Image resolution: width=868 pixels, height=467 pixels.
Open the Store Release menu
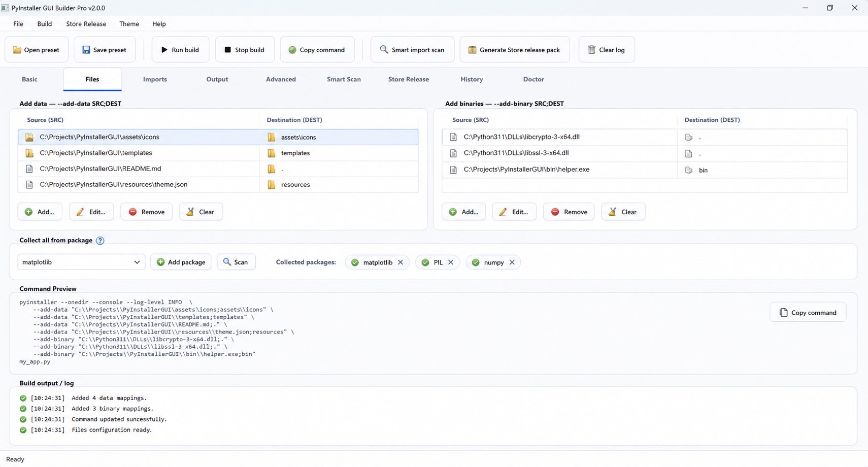pyautogui.click(x=86, y=24)
